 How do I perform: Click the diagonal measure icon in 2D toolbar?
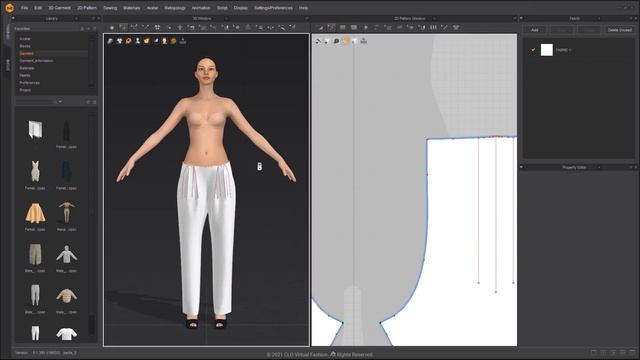(x=444, y=27)
